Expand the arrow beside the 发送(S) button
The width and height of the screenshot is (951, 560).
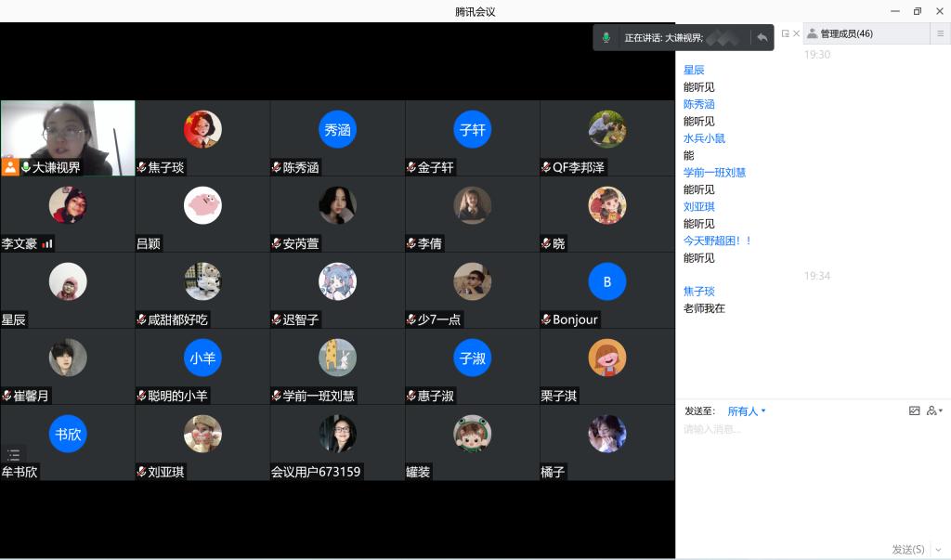938,549
